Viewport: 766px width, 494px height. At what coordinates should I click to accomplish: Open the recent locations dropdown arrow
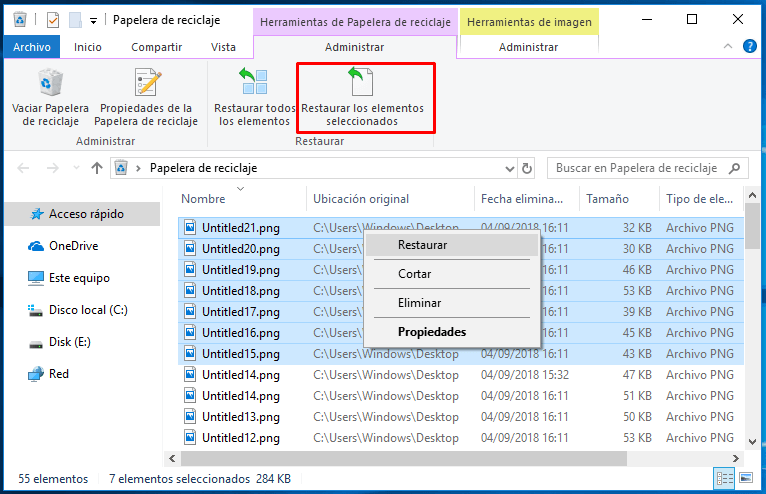click(75, 168)
